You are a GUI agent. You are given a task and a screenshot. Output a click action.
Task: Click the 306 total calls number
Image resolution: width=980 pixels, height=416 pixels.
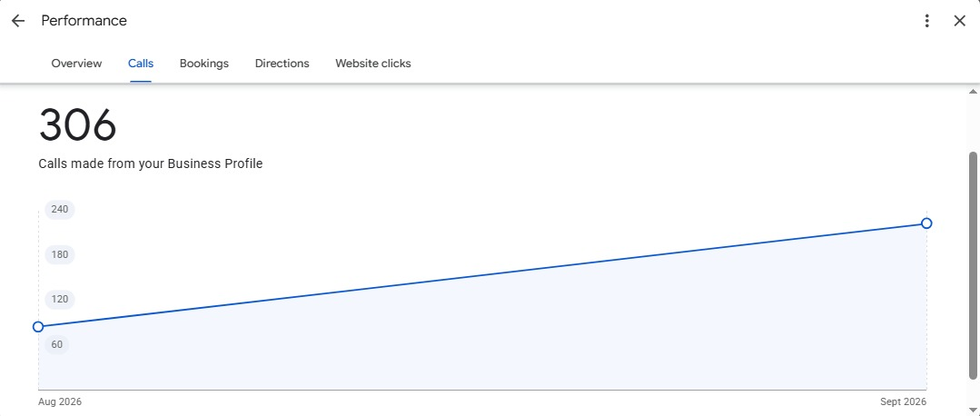[x=77, y=125]
